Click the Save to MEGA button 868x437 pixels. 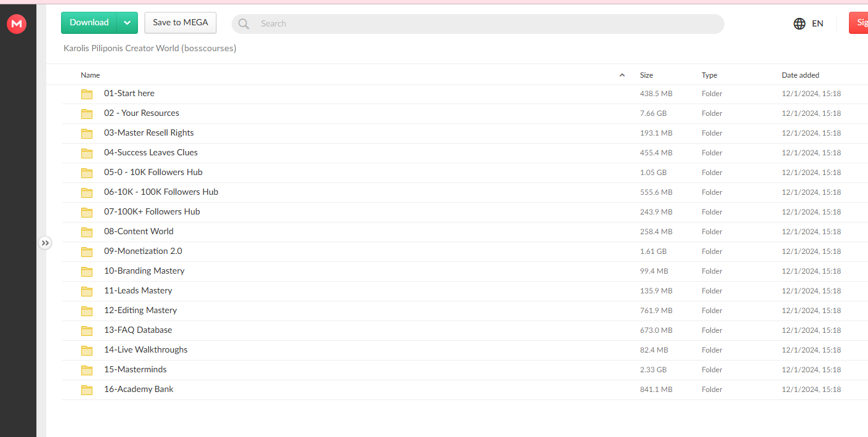(x=180, y=23)
